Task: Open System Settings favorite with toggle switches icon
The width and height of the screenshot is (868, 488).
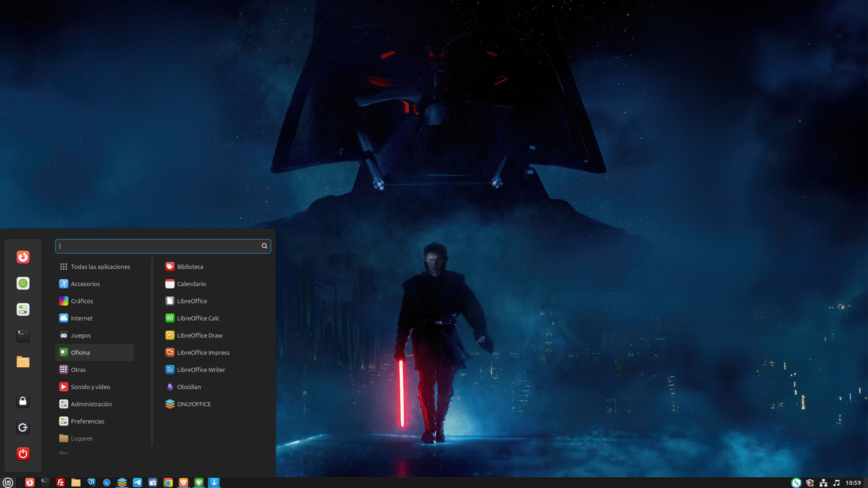Action: (23, 310)
